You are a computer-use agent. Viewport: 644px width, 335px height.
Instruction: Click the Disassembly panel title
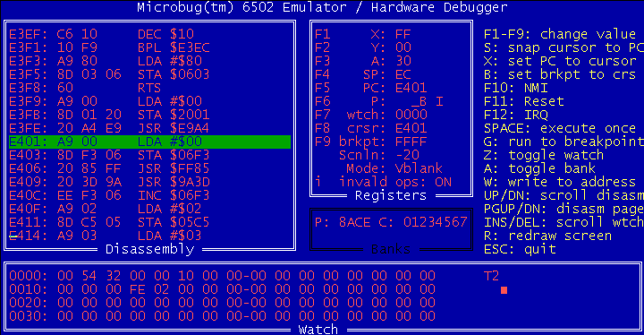[x=150, y=249]
